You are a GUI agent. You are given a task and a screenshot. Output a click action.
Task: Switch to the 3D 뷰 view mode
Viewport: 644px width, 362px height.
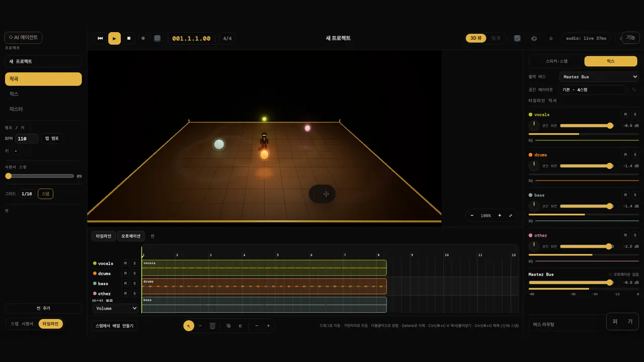coord(475,38)
